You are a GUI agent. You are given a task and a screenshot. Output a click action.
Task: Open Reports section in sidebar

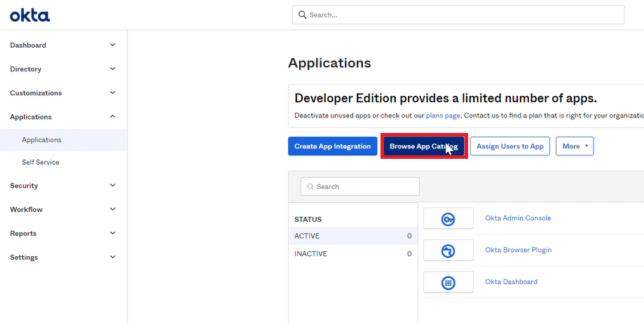pos(63,233)
